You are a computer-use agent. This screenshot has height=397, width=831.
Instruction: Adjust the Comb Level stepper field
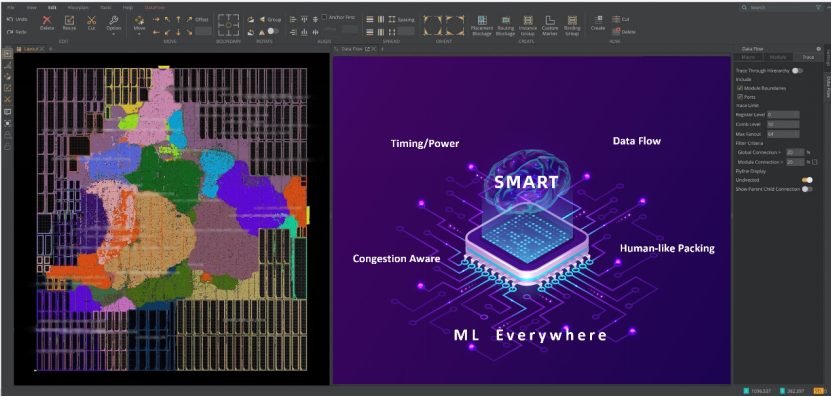pos(783,124)
